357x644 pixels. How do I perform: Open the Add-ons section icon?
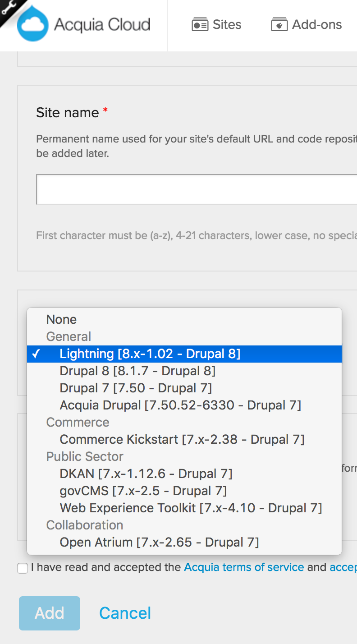pos(279,25)
